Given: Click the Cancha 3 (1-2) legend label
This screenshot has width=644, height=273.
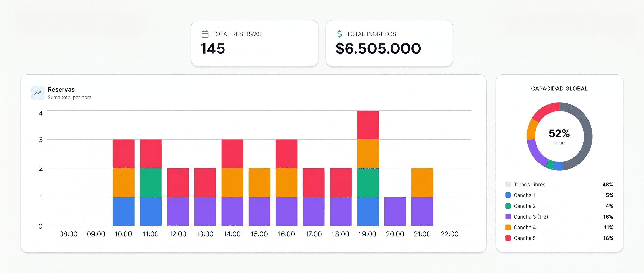Looking at the screenshot, I should (531, 217).
